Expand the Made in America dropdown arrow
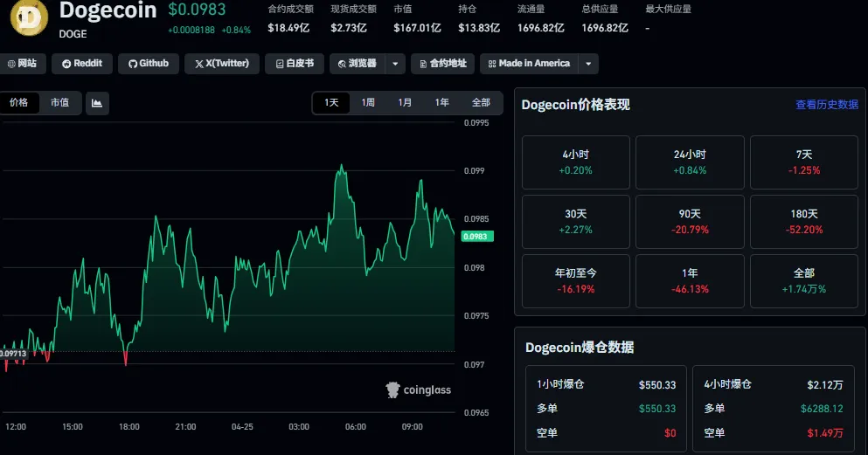Screen dimensions: 868x455 click(588, 64)
